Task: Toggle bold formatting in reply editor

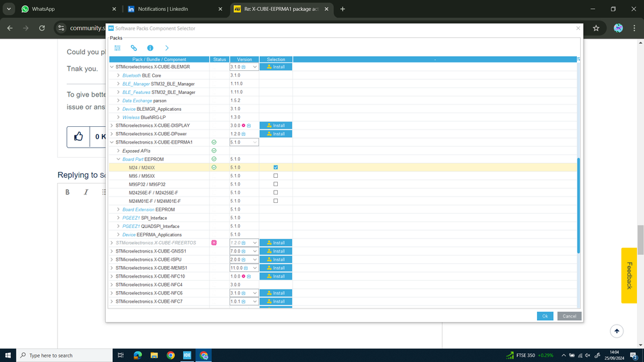Action: [x=67, y=192]
